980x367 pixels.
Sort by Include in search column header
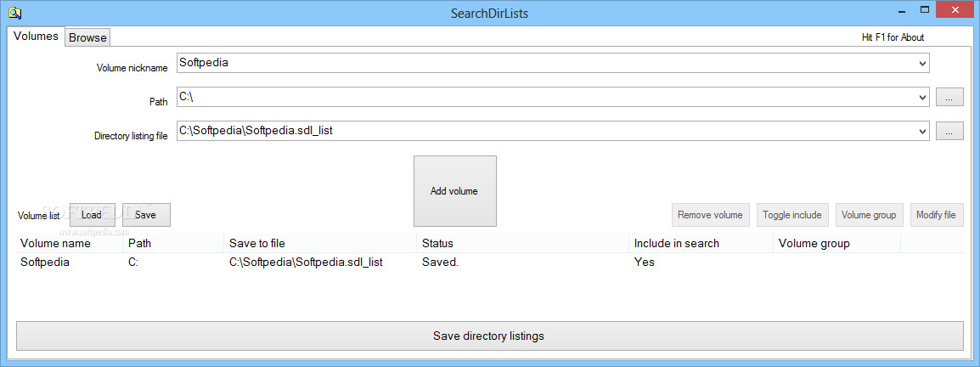pos(701,243)
